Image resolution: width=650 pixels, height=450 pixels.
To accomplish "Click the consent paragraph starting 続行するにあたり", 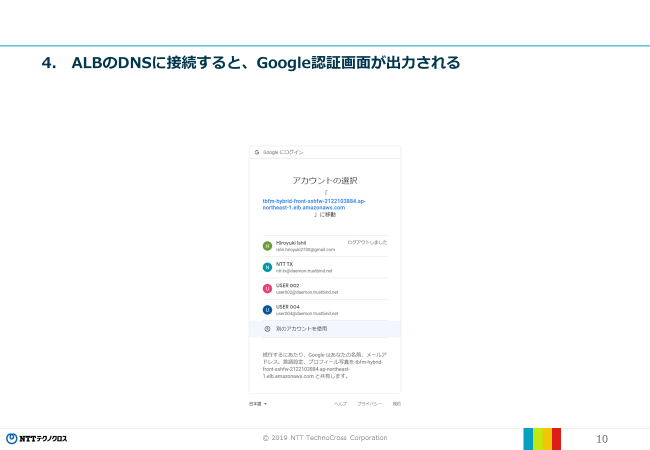I will pos(325,365).
